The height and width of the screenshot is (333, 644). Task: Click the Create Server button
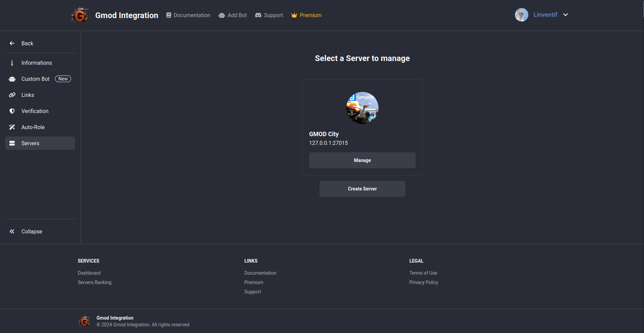(362, 189)
